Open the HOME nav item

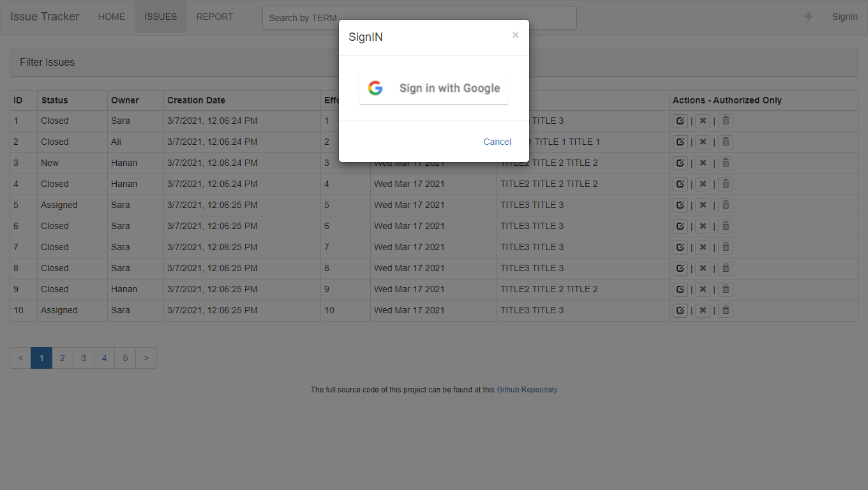[112, 17]
